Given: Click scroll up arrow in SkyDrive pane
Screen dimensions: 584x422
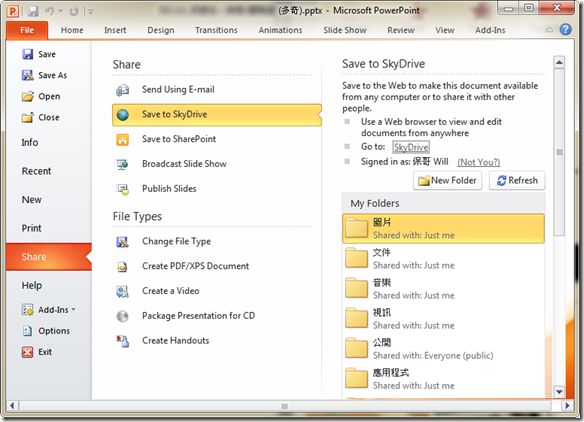Looking at the screenshot, I should pos(559,63).
